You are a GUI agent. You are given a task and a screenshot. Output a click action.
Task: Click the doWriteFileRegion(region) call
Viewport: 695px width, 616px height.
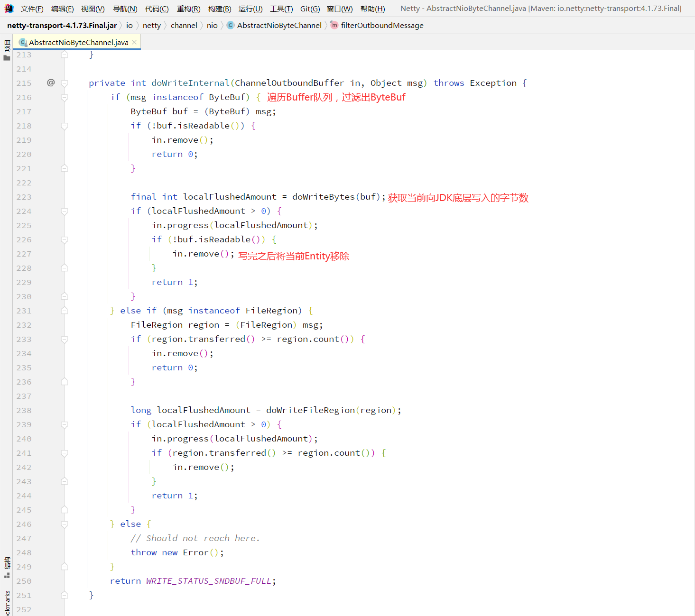pyautogui.click(x=331, y=410)
